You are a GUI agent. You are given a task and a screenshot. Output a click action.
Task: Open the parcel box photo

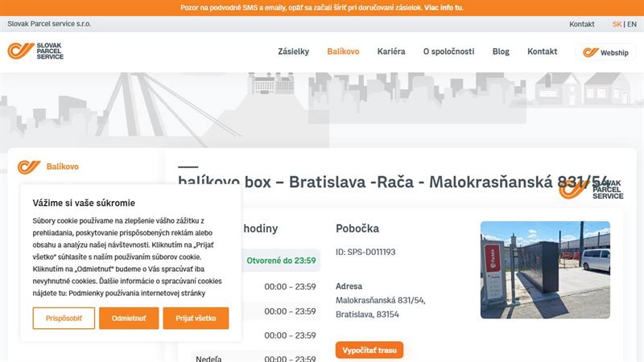(545, 269)
